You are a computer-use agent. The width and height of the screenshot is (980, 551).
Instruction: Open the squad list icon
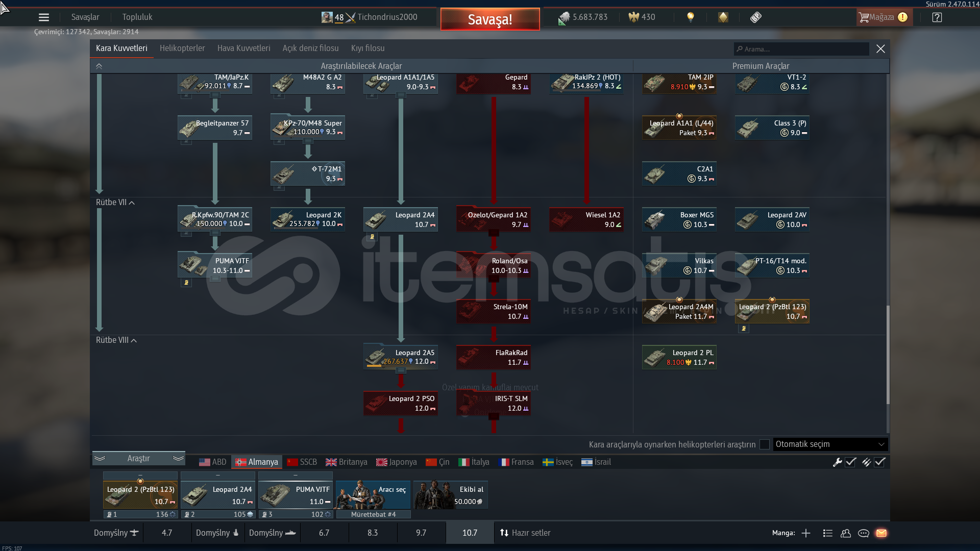click(x=828, y=533)
